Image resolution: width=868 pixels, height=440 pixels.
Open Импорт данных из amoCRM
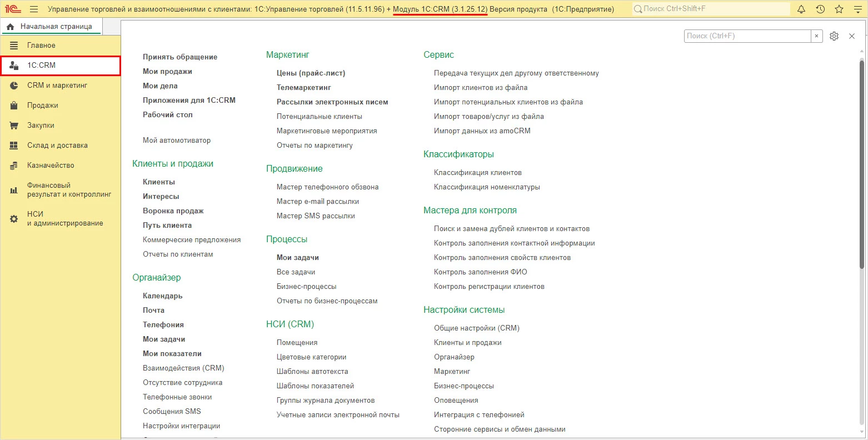482,131
